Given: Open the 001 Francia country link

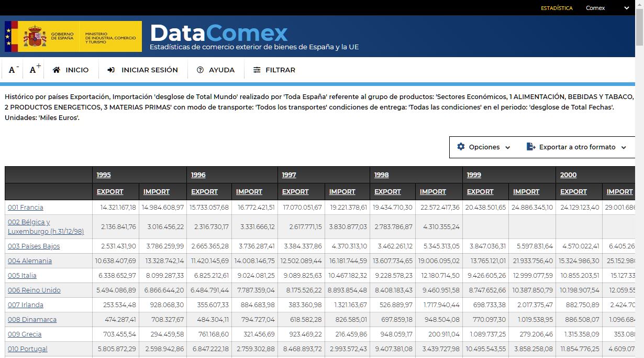Looking at the screenshot, I should (26, 208).
